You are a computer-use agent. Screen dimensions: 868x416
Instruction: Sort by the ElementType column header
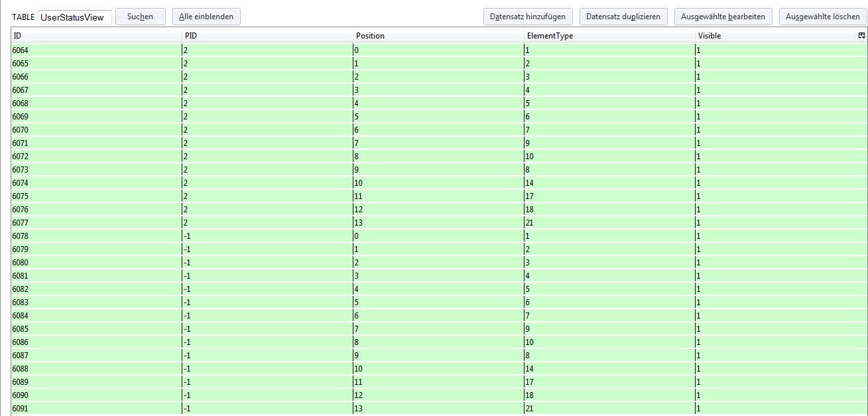[609, 36]
